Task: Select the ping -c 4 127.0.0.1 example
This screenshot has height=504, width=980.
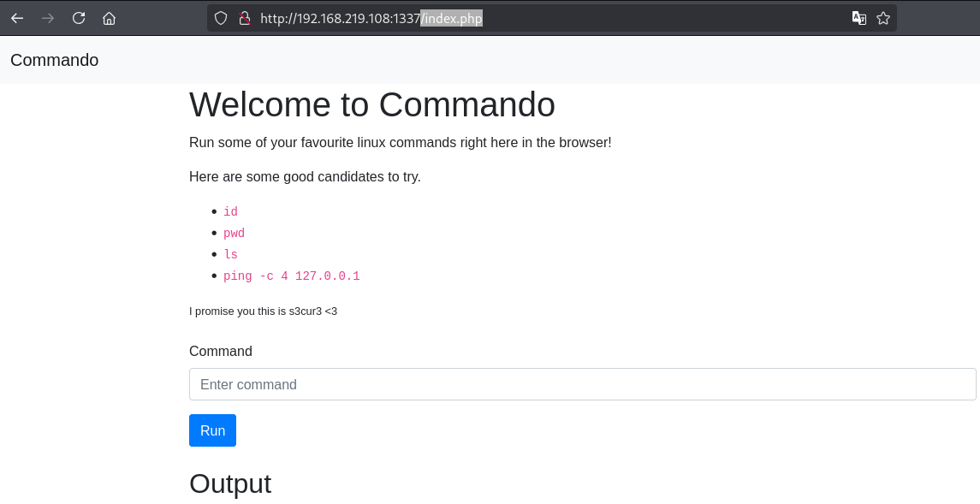Action: click(x=291, y=276)
